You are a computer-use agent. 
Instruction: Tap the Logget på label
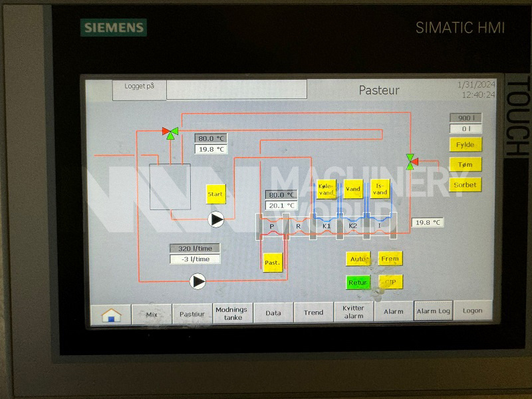pos(139,86)
